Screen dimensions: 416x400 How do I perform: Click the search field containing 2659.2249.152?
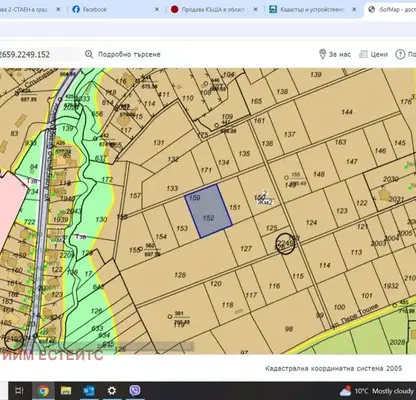[x=39, y=54]
